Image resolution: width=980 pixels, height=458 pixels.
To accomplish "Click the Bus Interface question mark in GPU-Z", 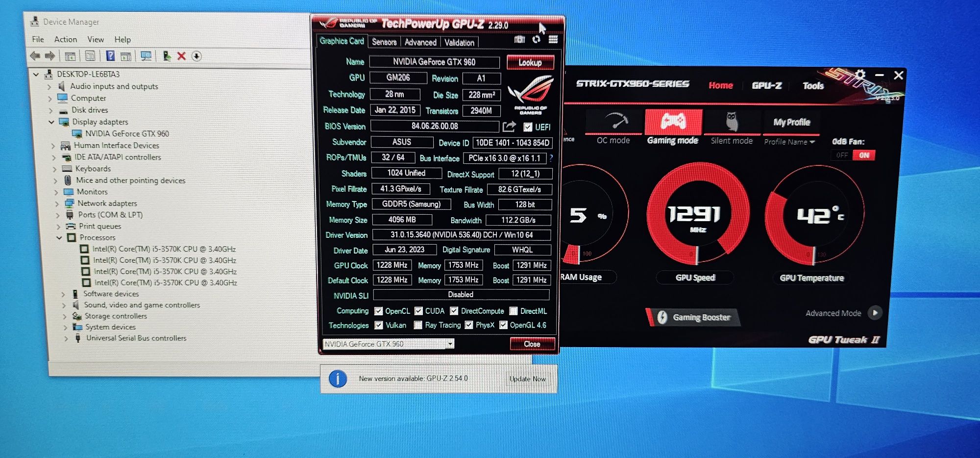I will point(551,158).
